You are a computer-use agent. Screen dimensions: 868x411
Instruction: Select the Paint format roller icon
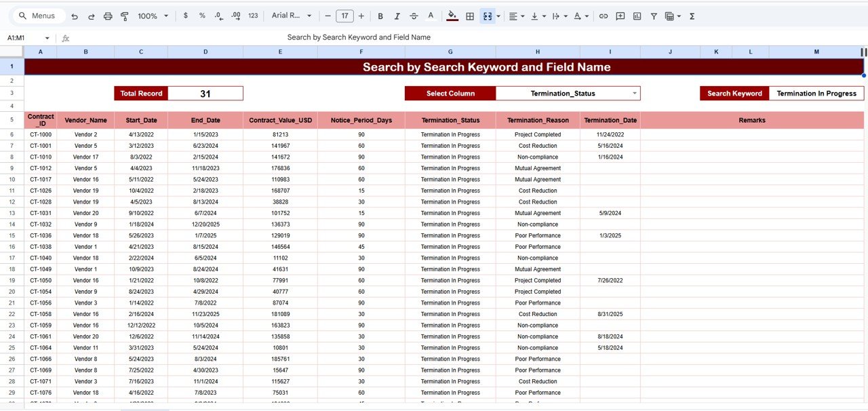[124, 16]
